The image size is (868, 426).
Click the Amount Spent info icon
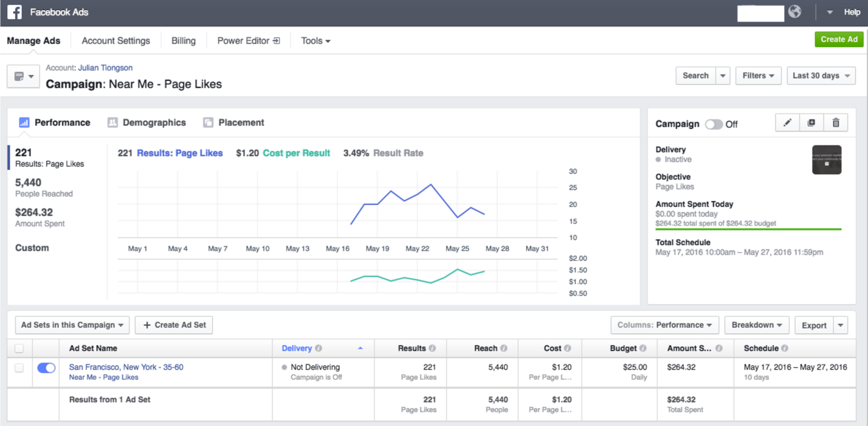(719, 348)
